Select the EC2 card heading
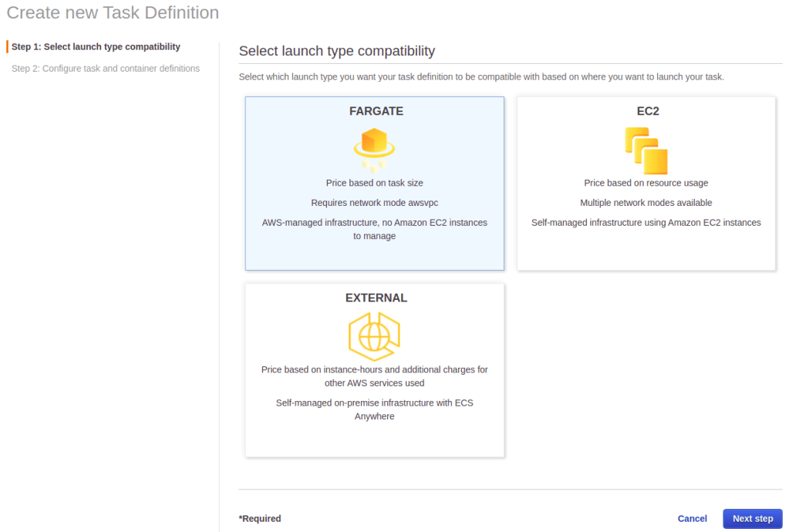 click(647, 111)
